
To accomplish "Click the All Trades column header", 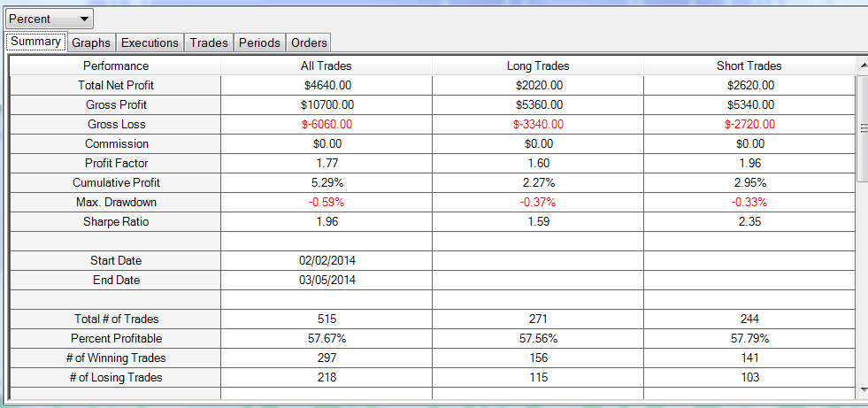I will pos(326,65).
